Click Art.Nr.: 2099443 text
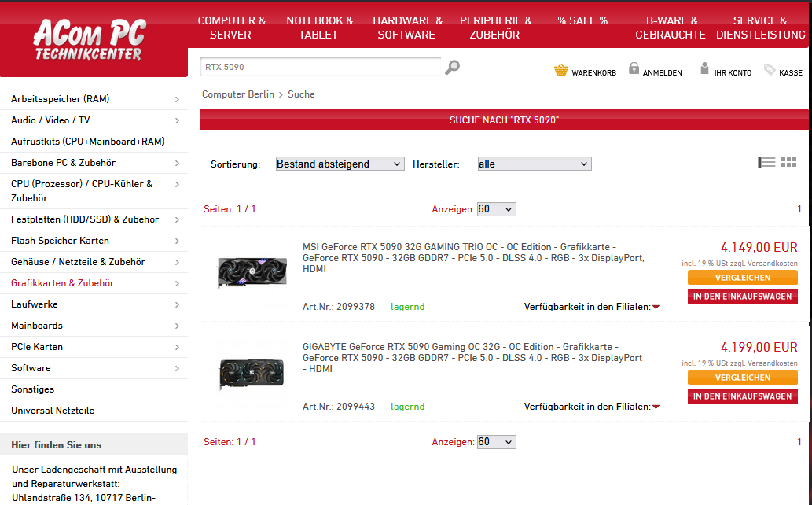This screenshot has width=812, height=505. pyautogui.click(x=339, y=407)
